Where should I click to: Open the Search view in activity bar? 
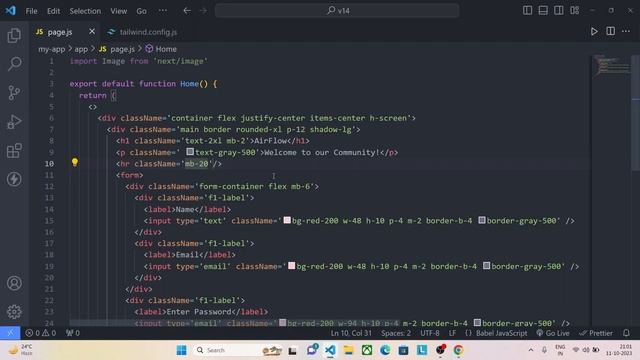click(14, 64)
